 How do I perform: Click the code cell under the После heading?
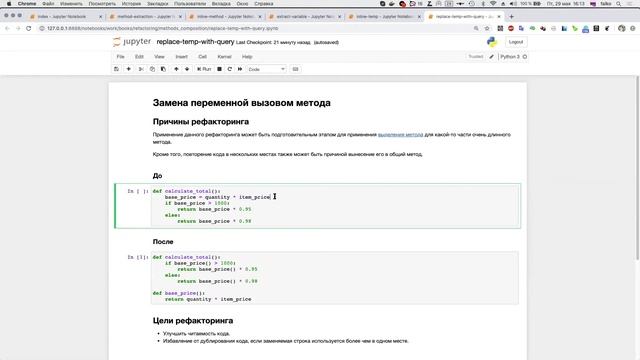click(335, 278)
